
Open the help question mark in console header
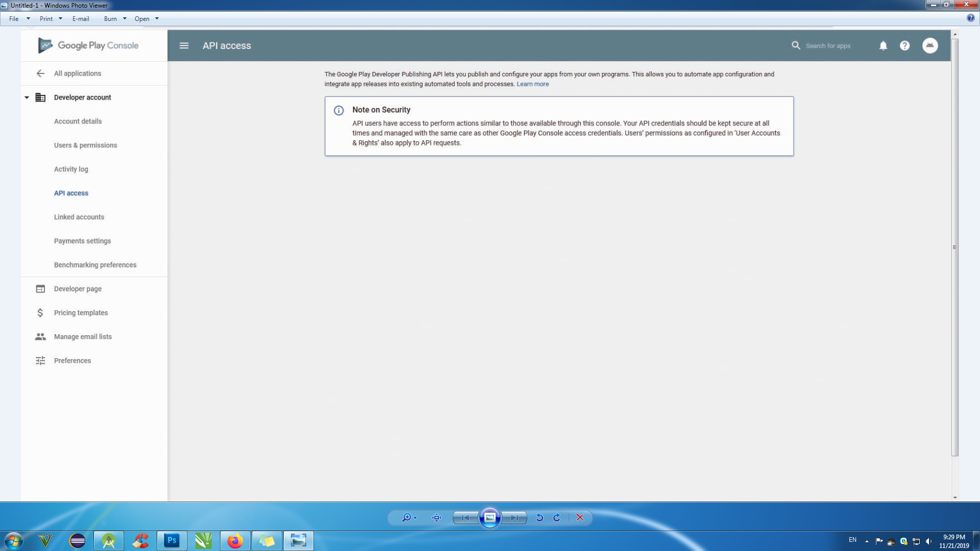tap(905, 46)
